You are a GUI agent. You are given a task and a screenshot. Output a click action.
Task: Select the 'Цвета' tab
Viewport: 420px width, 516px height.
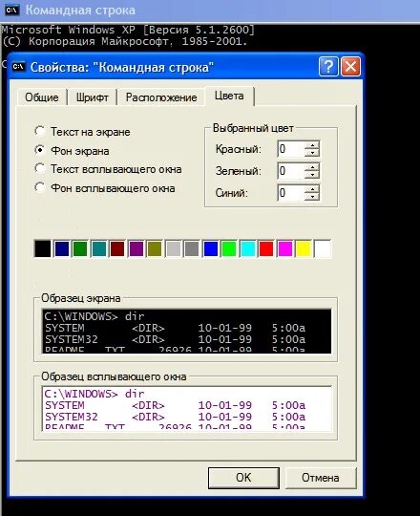(x=229, y=96)
